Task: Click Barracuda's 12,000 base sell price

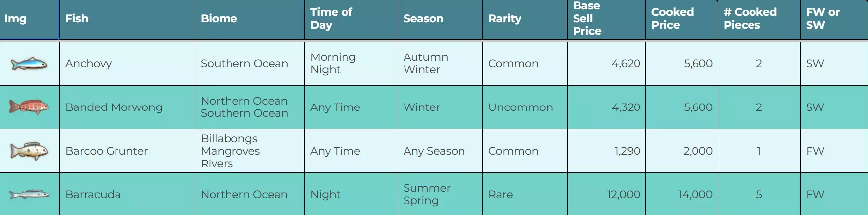Action: coord(623,195)
